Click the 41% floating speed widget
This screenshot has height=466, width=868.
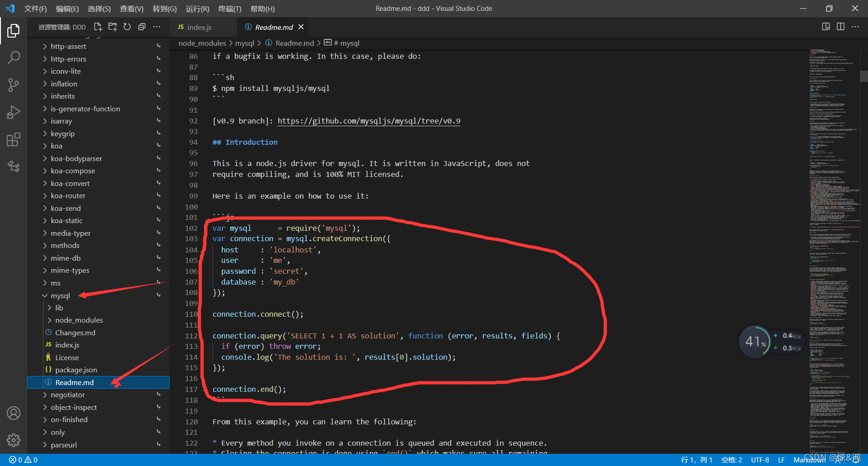tap(755, 342)
